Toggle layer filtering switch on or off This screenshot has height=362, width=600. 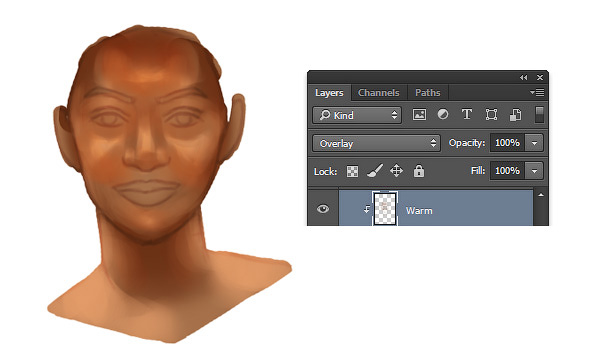click(x=539, y=115)
